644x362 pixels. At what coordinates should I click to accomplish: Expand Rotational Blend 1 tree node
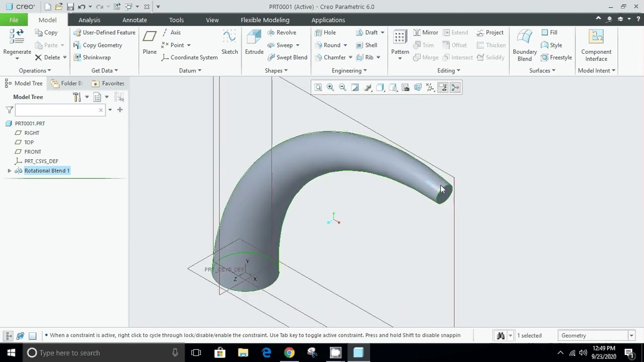click(x=9, y=171)
